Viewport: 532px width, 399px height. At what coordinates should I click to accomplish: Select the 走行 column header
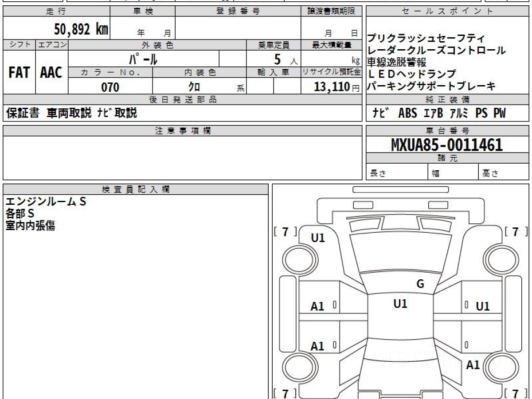pyautogui.click(x=56, y=12)
